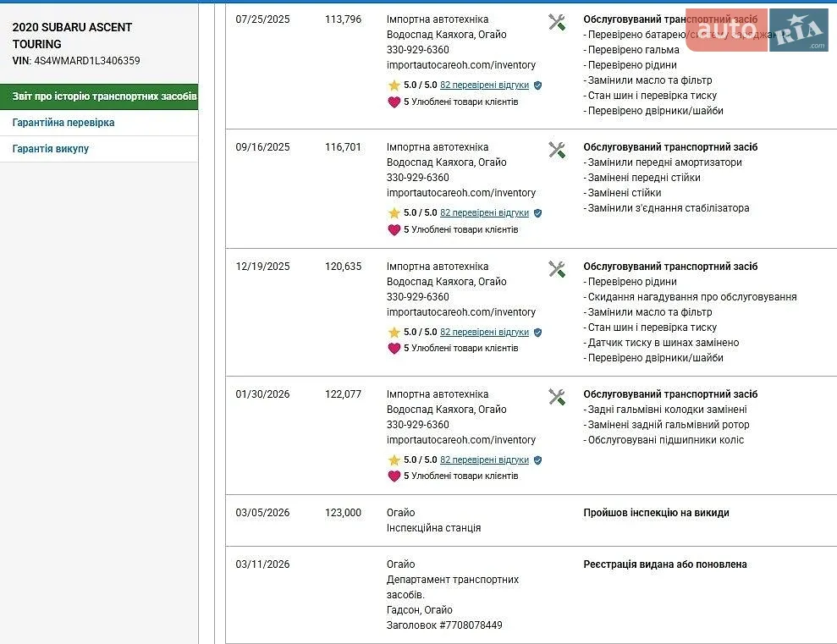This screenshot has height=644, width=837.
Task: Click mileage value 116,701
Action: pos(344,147)
